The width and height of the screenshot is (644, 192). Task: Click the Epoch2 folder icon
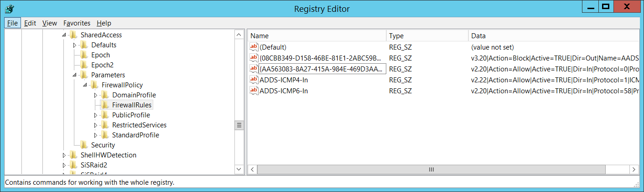tap(84, 65)
